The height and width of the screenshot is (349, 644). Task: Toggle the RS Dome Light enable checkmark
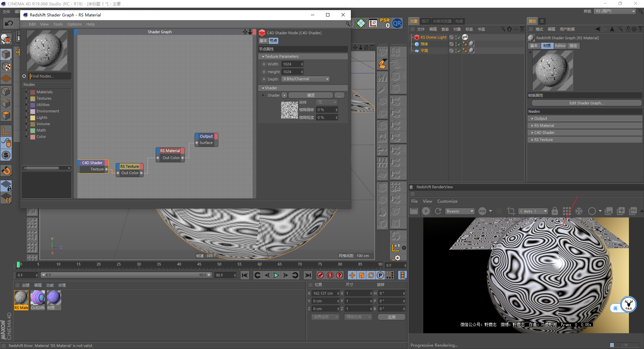point(459,38)
